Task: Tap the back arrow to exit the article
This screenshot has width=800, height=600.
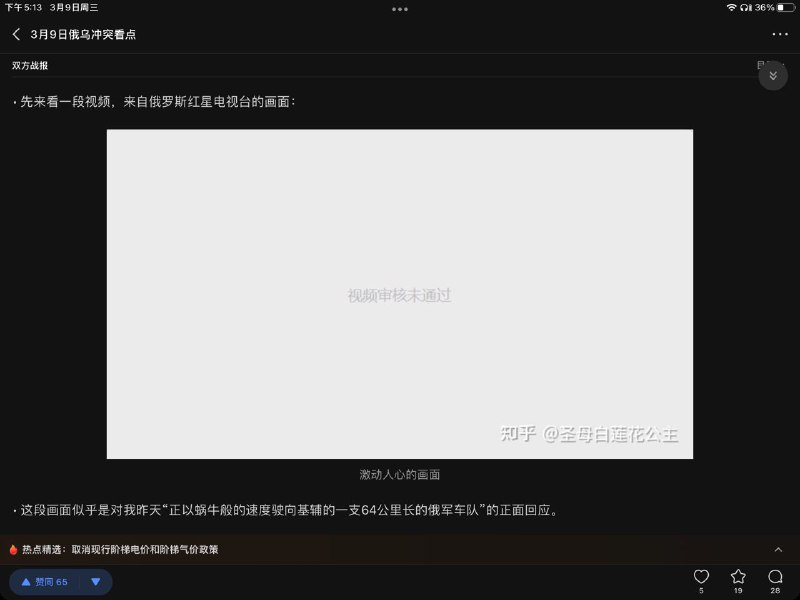Action: pyautogui.click(x=15, y=34)
